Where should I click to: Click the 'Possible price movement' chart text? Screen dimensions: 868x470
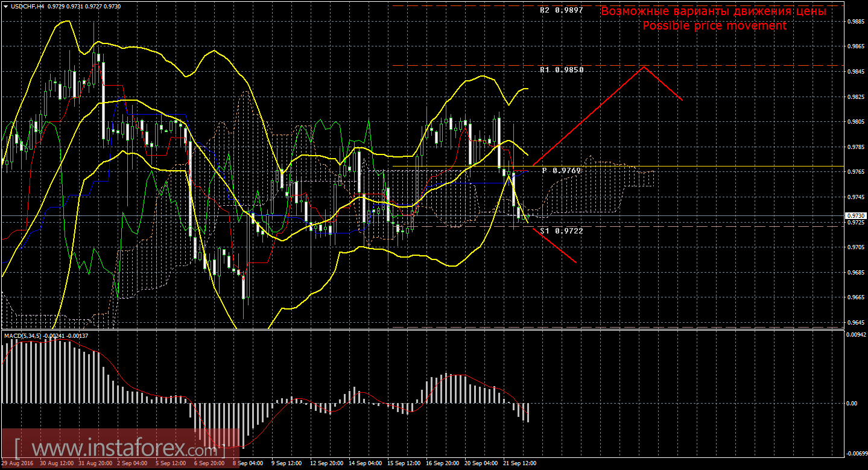714,26
